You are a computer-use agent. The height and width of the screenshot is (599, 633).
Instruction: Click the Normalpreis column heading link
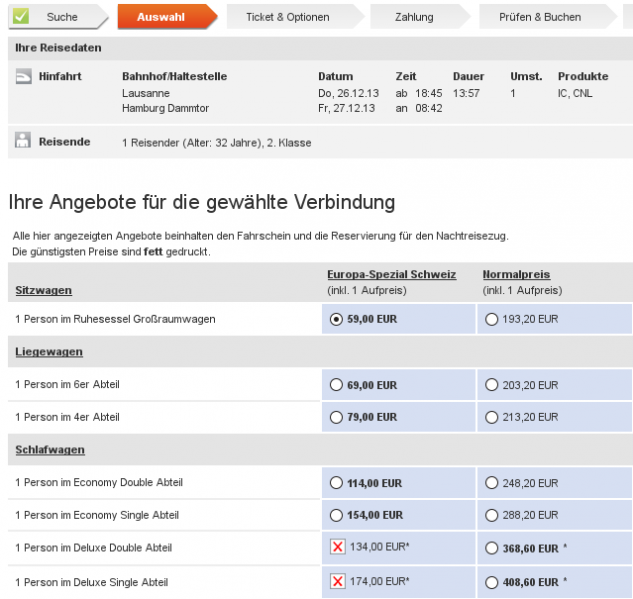pyautogui.click(x=516, y=274)
